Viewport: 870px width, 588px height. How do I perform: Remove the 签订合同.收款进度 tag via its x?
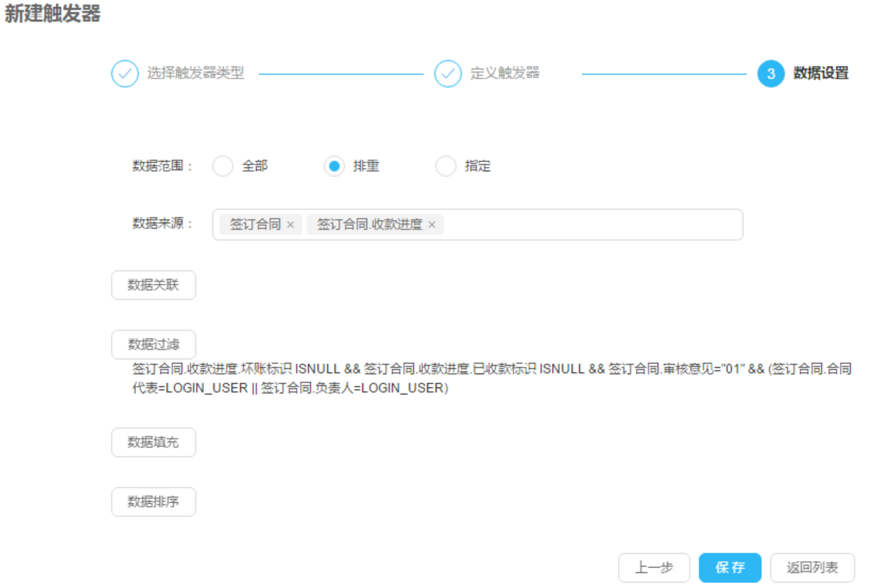432,225
